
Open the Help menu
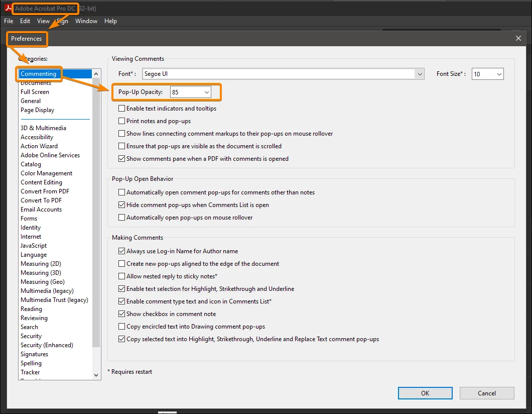click(x=110, y=21)
